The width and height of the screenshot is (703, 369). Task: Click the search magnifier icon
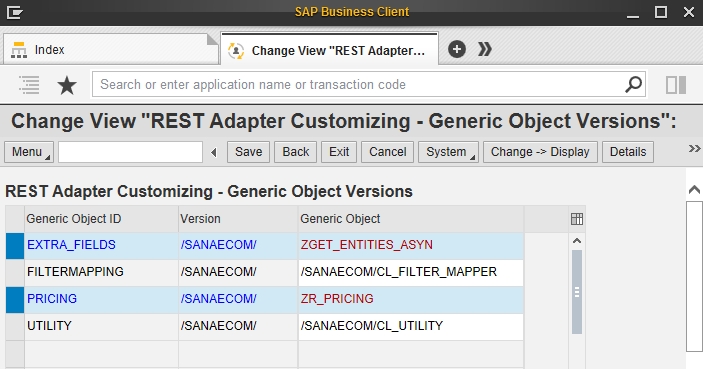point(634,84)
